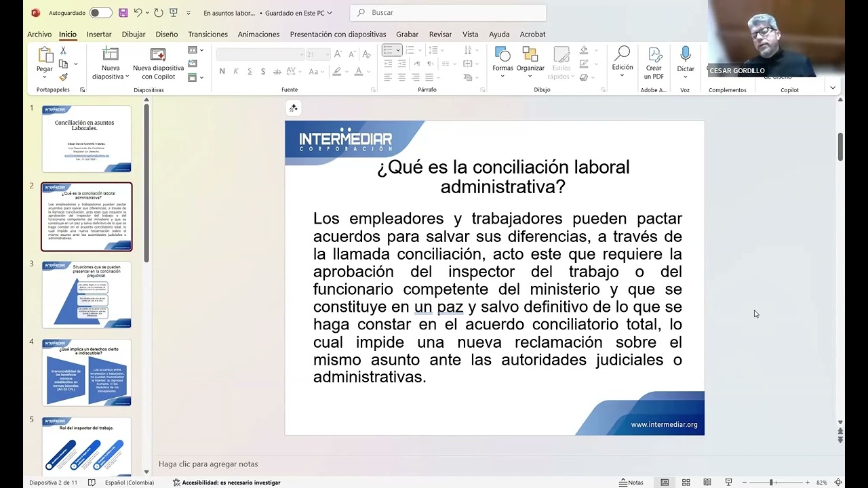Click the Notas button in status bar

[631, 483]
